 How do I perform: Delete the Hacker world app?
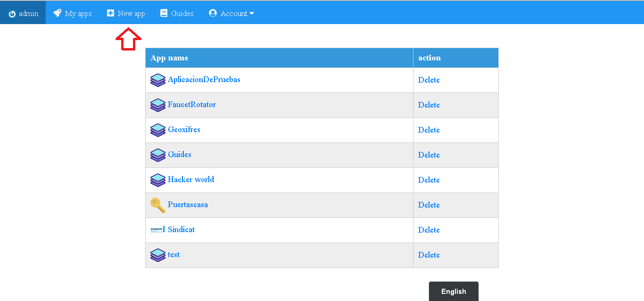coord(429,180)
